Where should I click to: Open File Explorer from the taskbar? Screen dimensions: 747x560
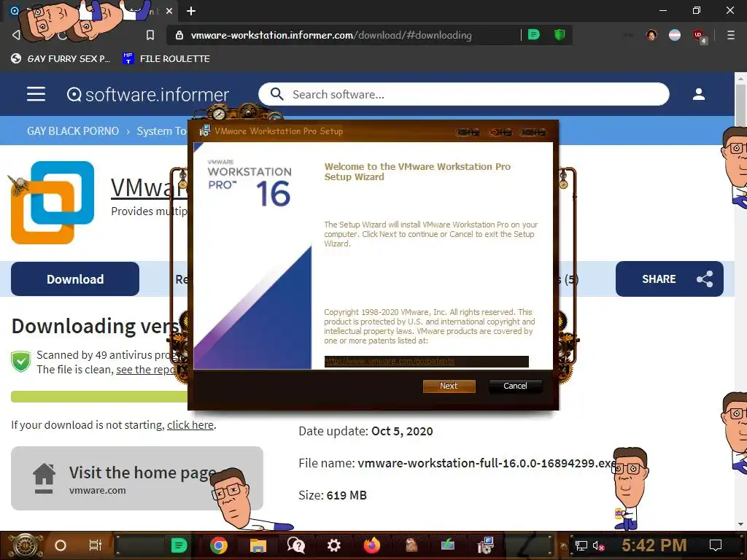tap(258, 545)
